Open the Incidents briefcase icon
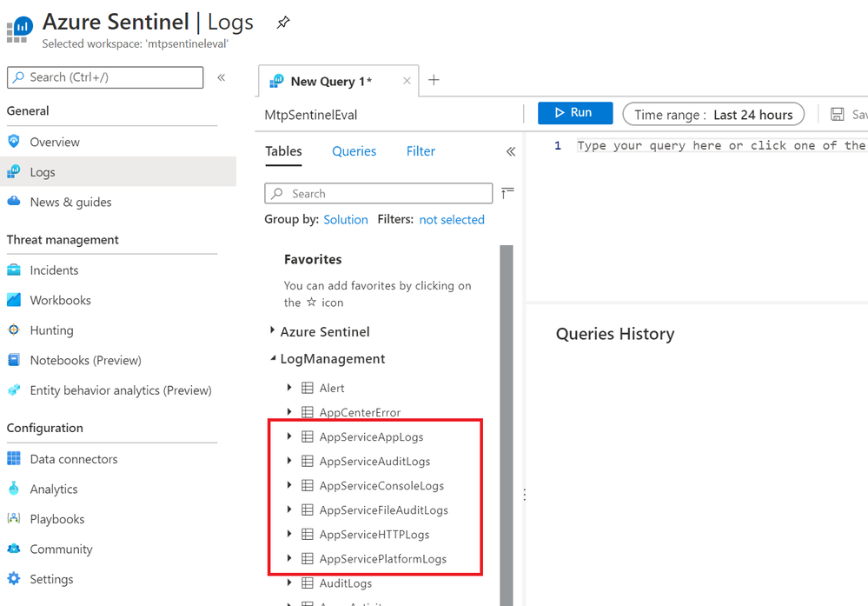The image size is (868, 606). 14,270
